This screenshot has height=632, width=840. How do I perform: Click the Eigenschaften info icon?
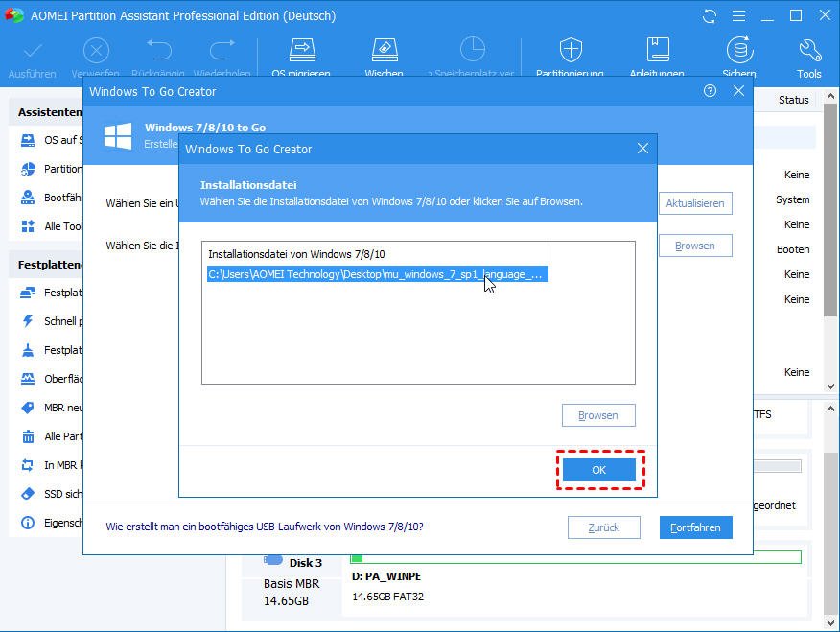27,523
